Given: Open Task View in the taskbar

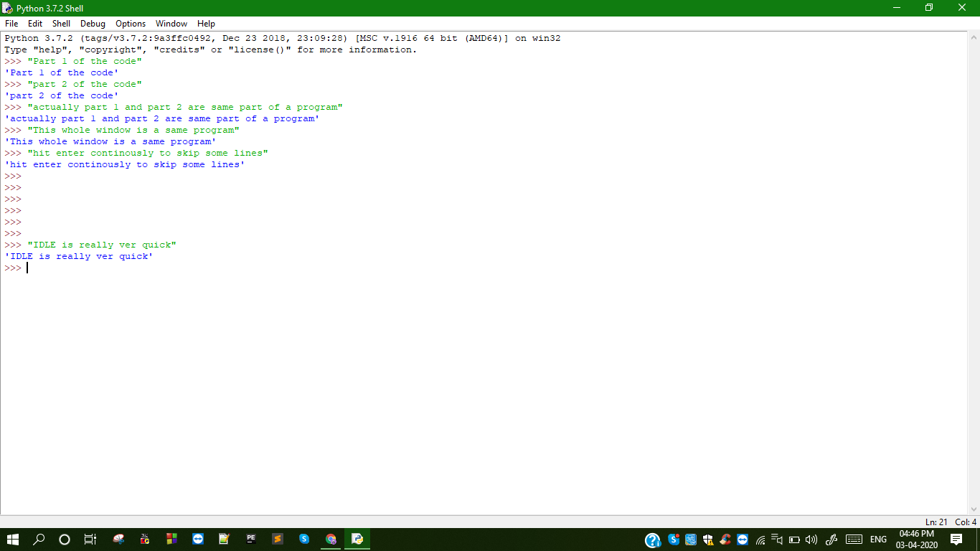Looking at the screenshot, I should click(90, 539).
